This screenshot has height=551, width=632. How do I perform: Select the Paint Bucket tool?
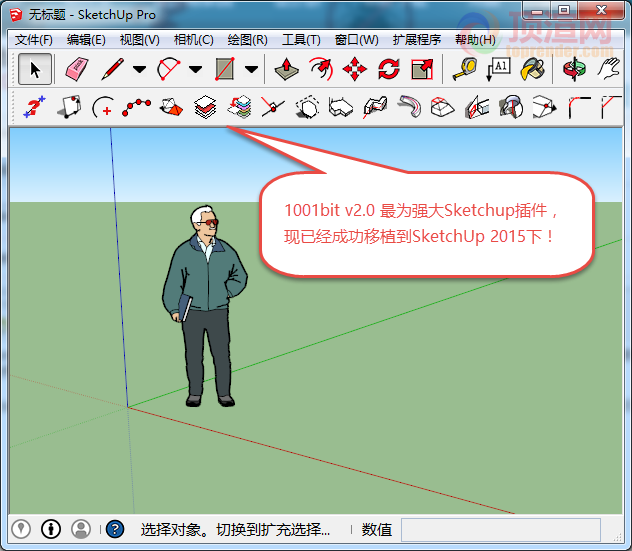point(532,69)
